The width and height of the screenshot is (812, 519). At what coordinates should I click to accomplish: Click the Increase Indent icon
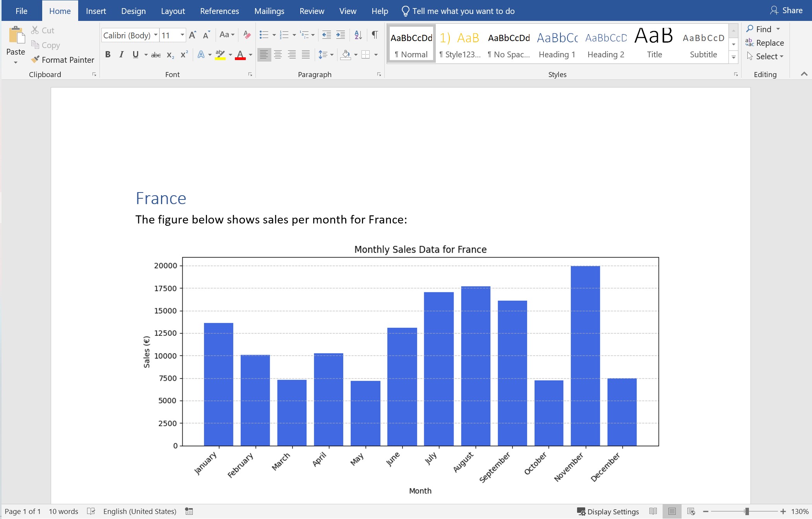(x=341, y=35)
